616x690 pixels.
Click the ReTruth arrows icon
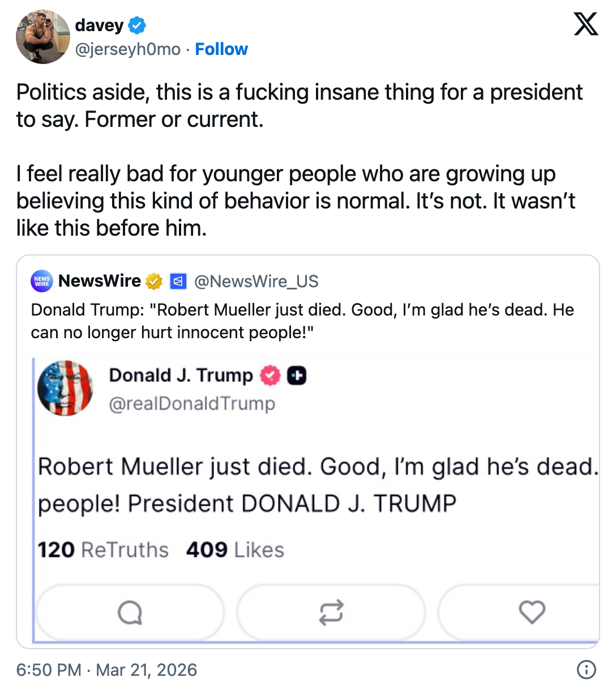(331, 612)
